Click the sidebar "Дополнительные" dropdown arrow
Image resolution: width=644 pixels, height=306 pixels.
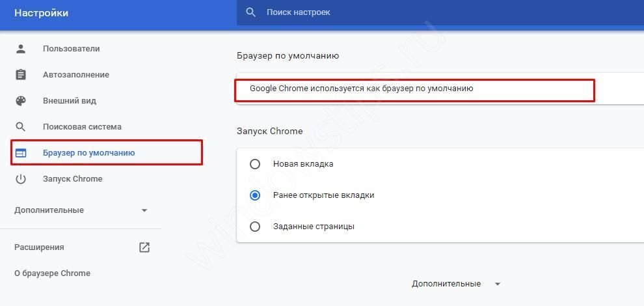[x=144, y=210]
